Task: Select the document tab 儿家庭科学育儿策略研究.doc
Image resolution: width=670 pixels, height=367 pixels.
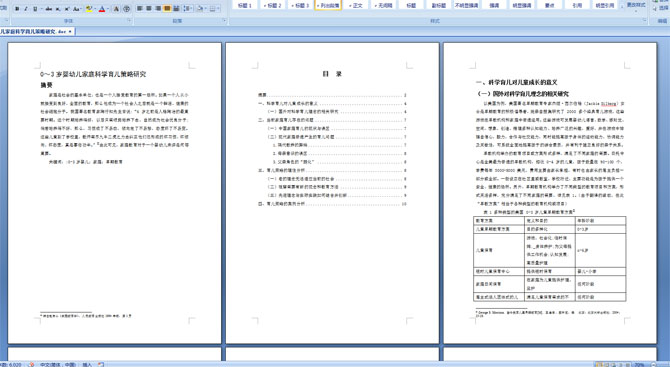Action: pos(35,32)
